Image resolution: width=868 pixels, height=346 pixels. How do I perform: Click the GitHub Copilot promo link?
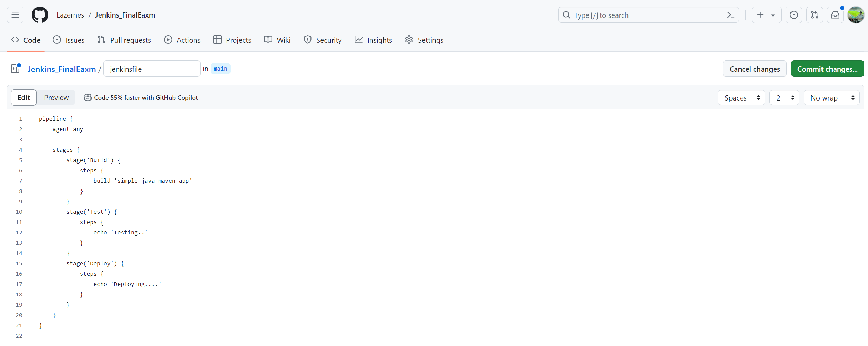[x=141, y=97]
